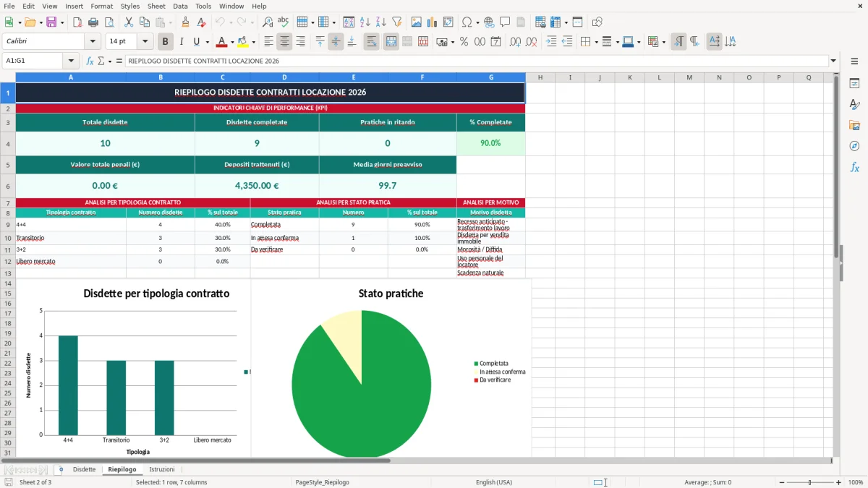Toggle italic formatting
The height and width of the screenshot is (488, 868).
pyautogui.click(x=182, y=42)
